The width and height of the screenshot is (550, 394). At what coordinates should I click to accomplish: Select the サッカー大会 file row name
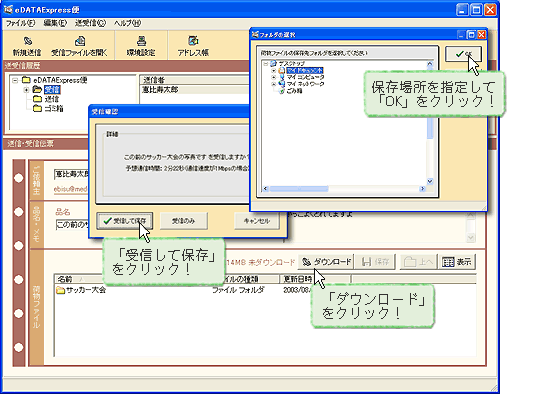pyautogui.click(x=86, y=290)
